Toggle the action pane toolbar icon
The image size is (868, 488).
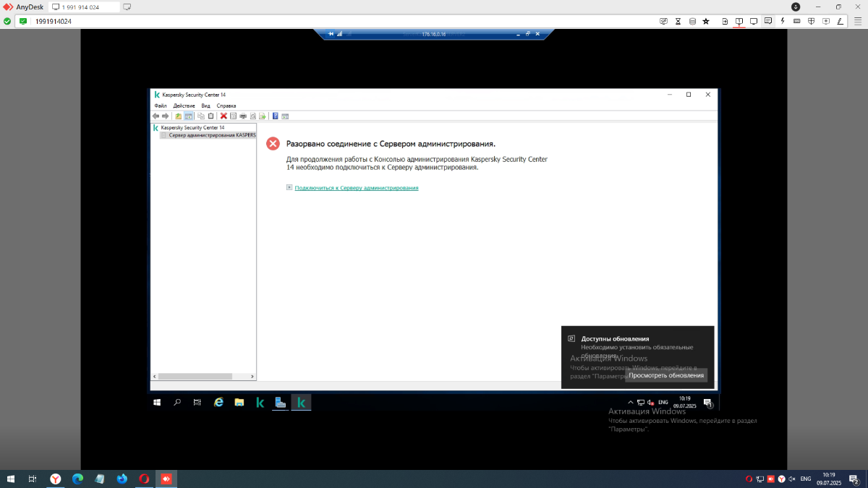285,116
